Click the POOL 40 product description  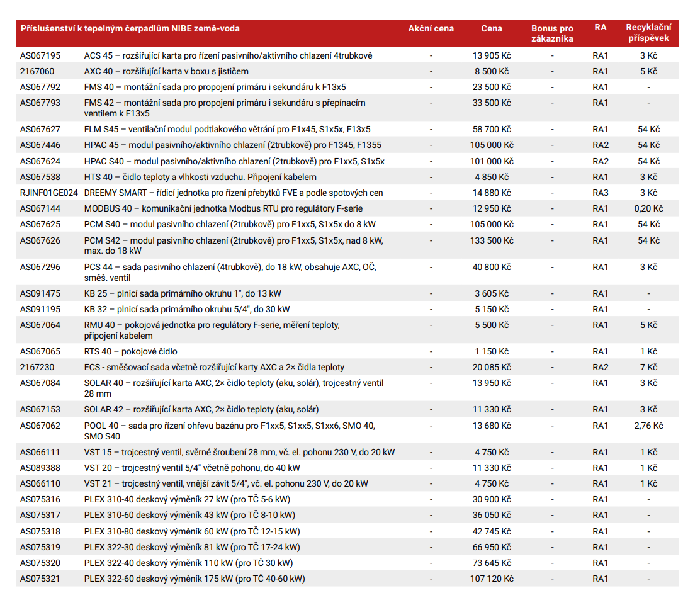coord(230,431)
